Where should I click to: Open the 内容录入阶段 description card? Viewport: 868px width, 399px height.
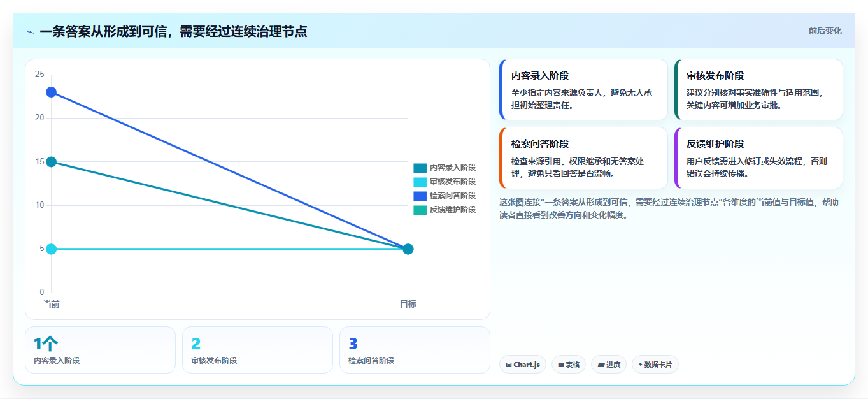pyautogui.click(x=583, y=89)
